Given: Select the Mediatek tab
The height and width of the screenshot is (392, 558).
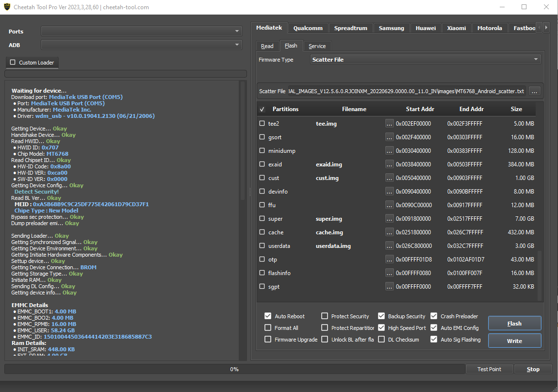Looking at the screenshot, I should click(x=269, y=27).
